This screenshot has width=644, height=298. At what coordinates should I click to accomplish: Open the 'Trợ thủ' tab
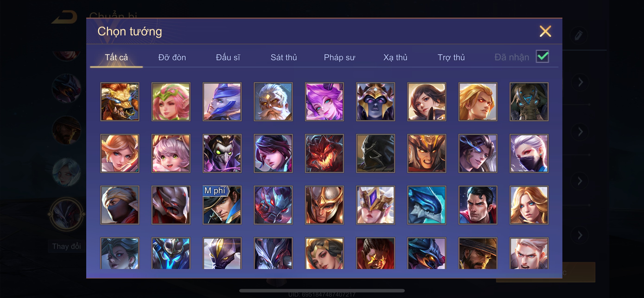click(x=451, y=57)
